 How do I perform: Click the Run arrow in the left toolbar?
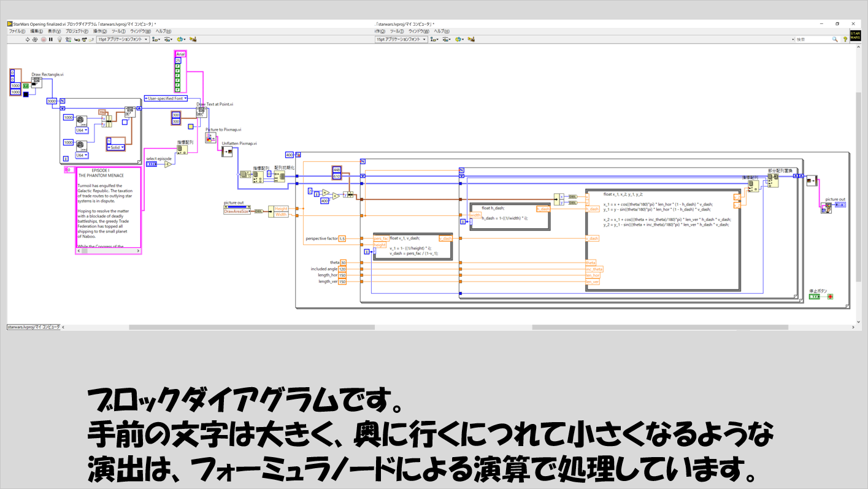tap(28, 39)
